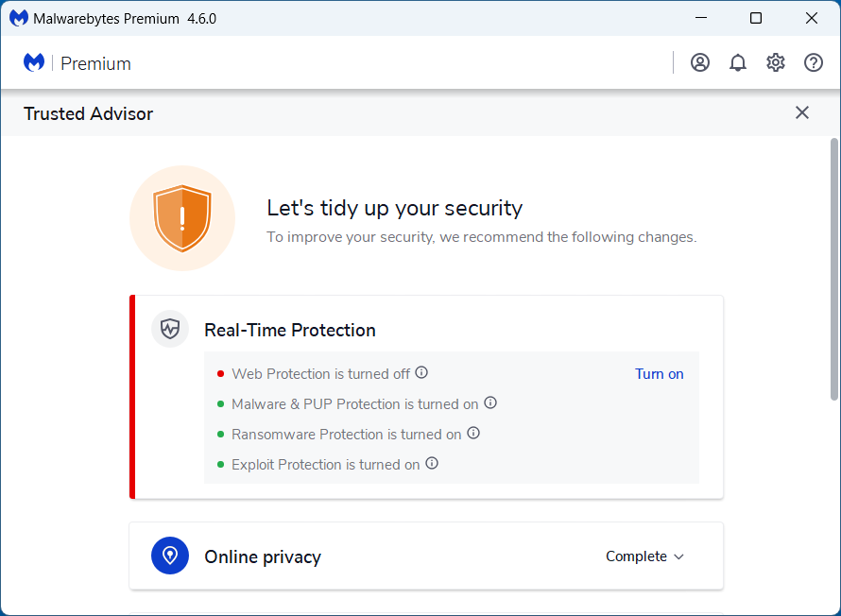Expand the Online privacy Complete dropdown
841x616 pixels.
point(644,556)
